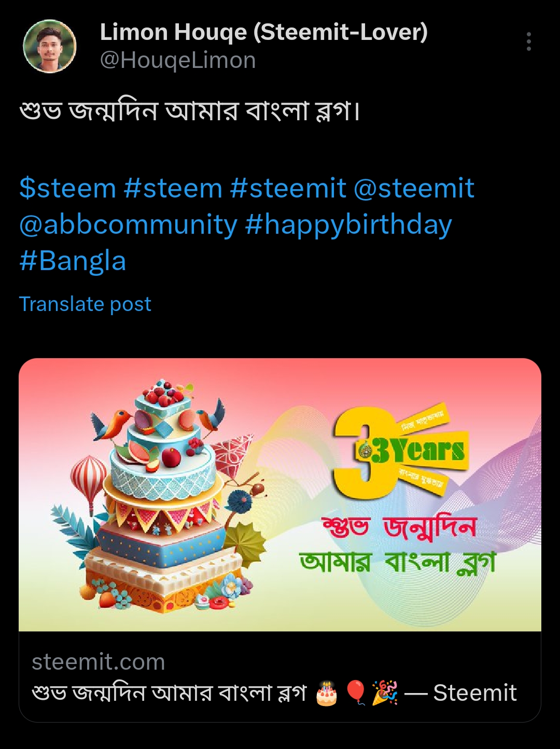
Task: Open the three-dot more options menu
Action: (528, 41)
